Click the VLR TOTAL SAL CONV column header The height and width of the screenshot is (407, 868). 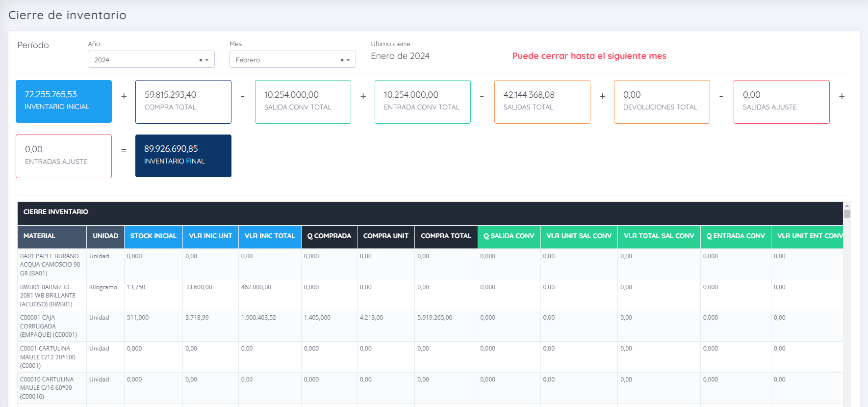pos(659,237)
